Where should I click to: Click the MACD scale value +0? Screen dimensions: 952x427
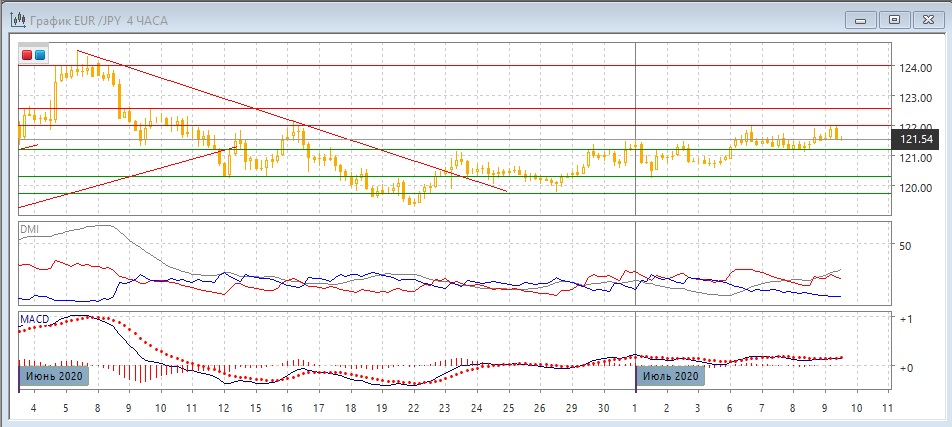pos(907,368)
